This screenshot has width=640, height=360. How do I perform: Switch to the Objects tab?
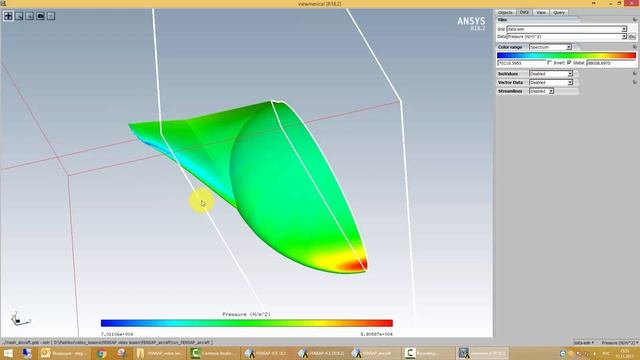[505, 13]
